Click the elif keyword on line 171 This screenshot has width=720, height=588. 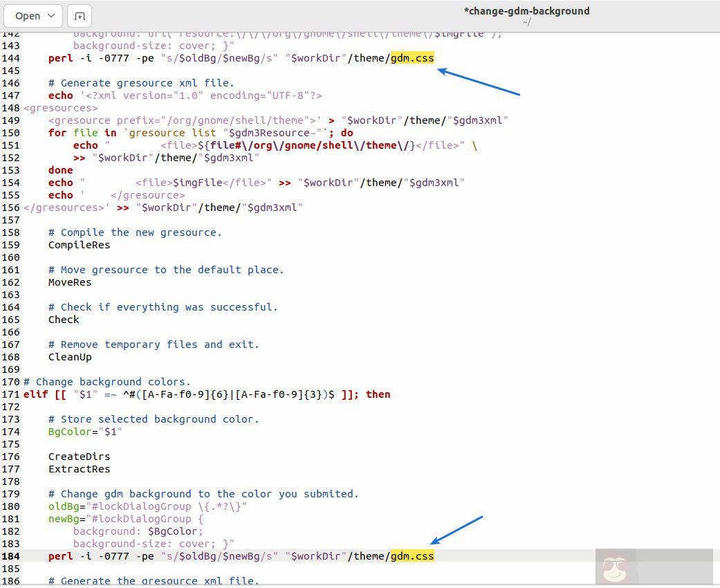[32, 394]
